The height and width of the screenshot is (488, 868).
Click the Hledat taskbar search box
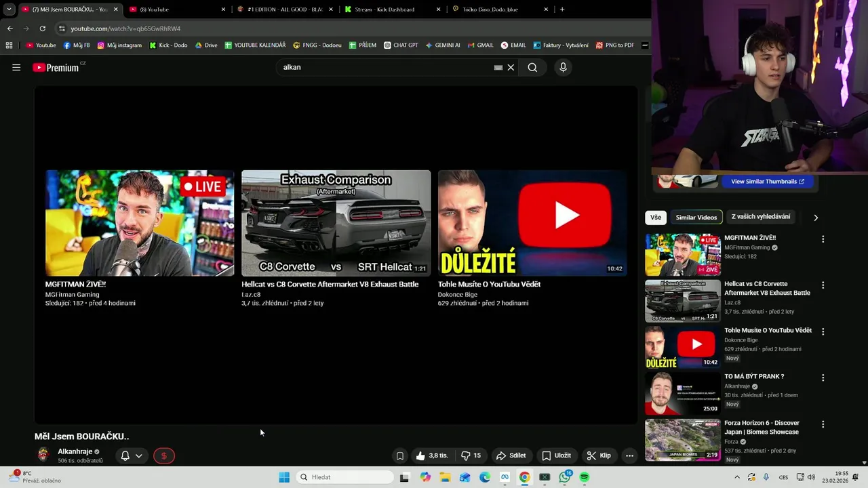click(345, 477)
